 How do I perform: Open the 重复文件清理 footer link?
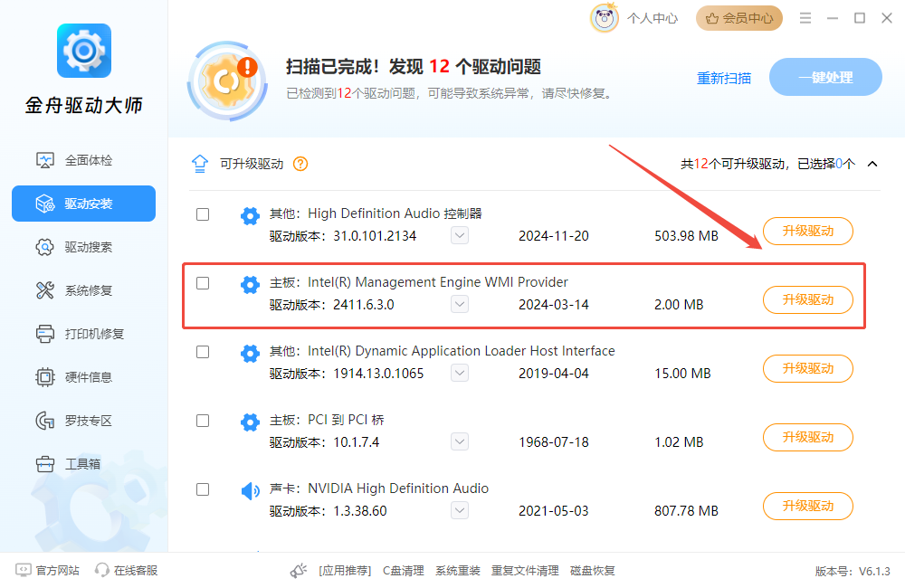point(525,571)
